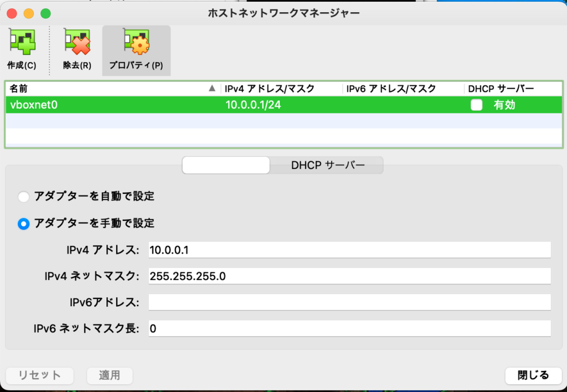Click the IPv6 ネットマスク長 field
Screen dimensions: 567x392
[x=349, y=328]
